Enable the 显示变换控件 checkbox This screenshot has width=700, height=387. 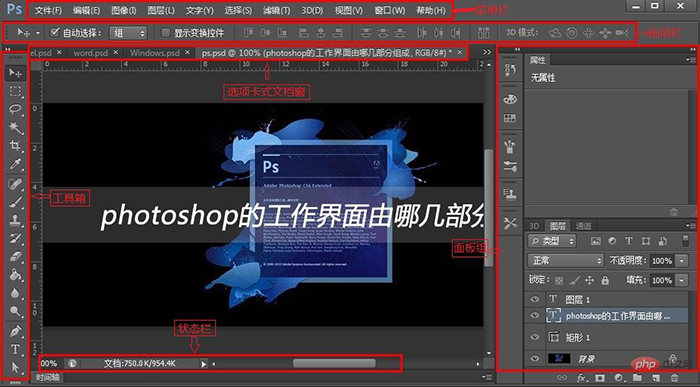pyautogui.click(x=166, y=33)
